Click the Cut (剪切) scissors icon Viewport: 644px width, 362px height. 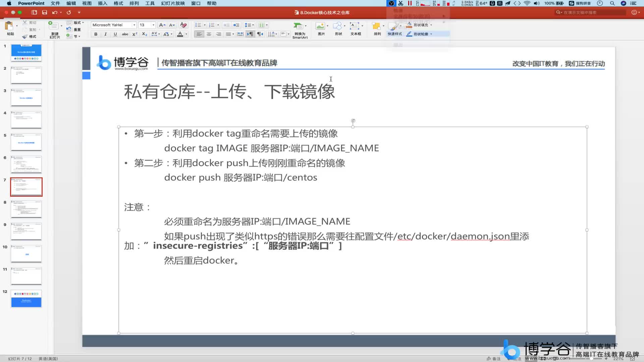(25, 22)
